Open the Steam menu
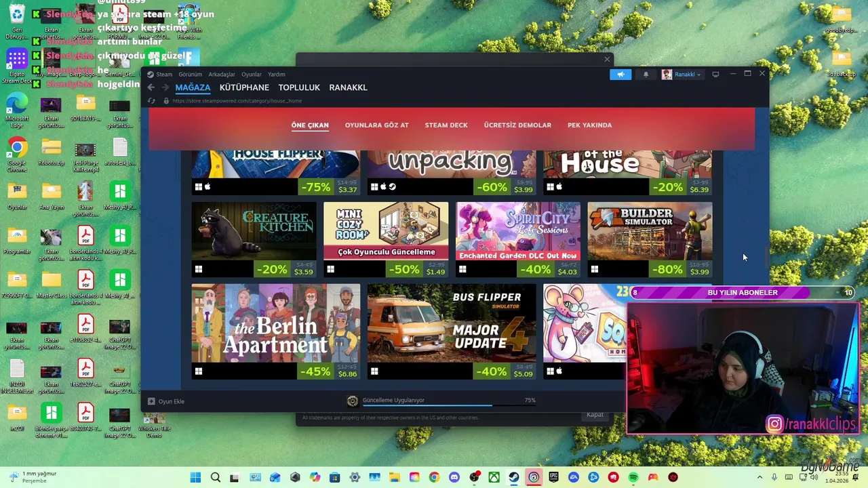Viewport: 868px width, 488px height. point(164,75)
